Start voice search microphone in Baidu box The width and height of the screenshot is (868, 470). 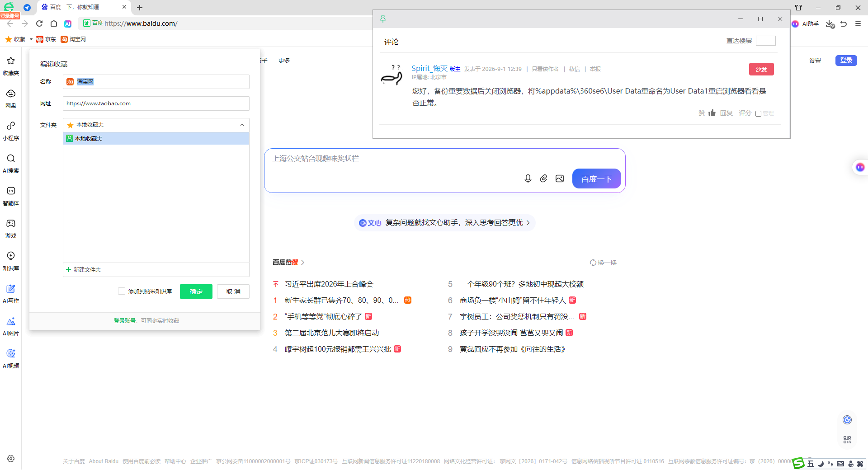(x=528, y=179)
